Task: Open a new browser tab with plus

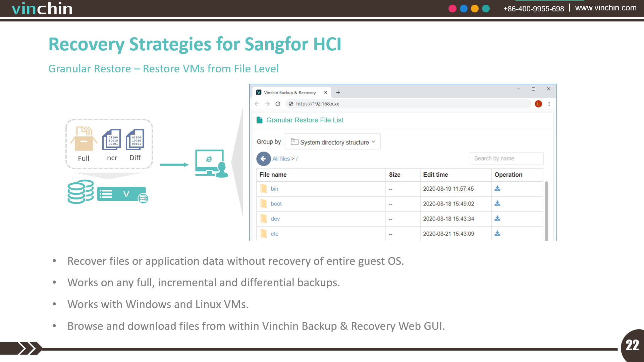Action: (338, 93)
